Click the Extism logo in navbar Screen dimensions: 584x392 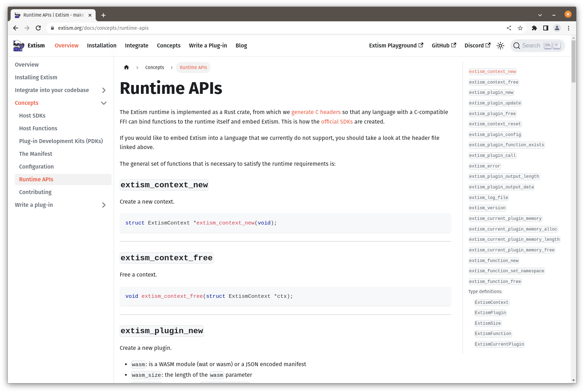click(x=18, y=46)
